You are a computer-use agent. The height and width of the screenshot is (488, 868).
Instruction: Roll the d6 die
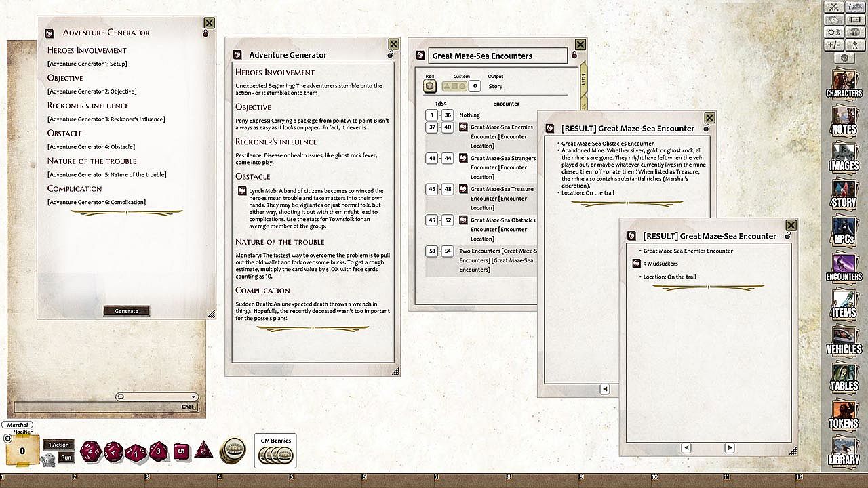(180, 451)
